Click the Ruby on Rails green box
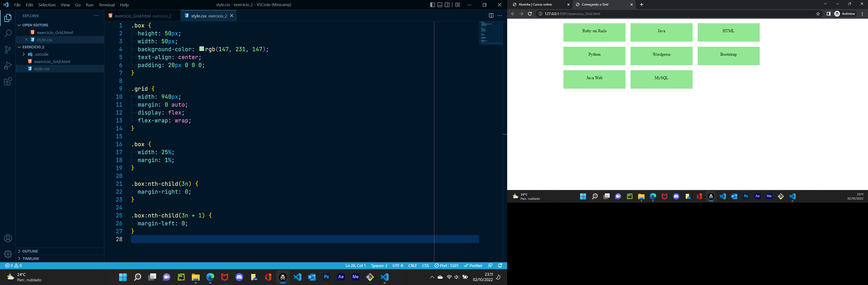 tap(594, 32)
